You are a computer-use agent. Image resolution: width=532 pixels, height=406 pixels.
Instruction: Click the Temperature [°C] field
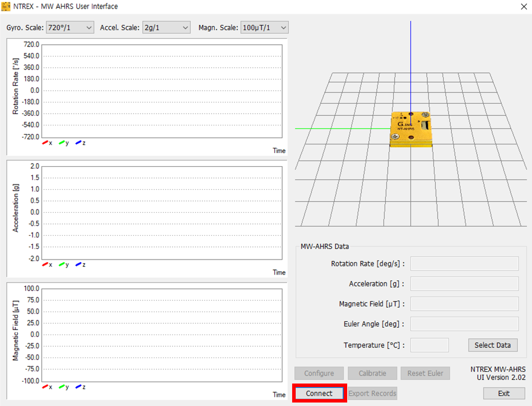[429, 345]
